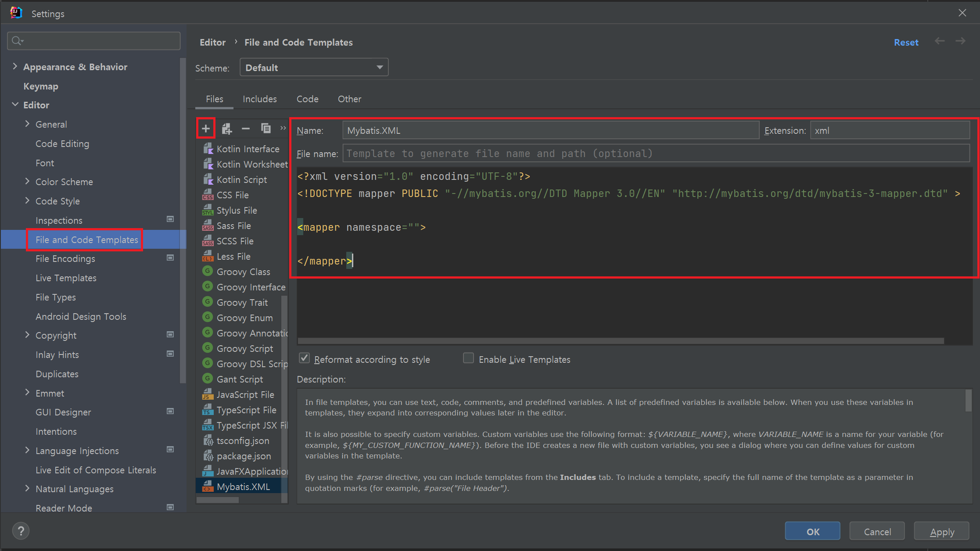Click the Reset link

click(906, 43)
